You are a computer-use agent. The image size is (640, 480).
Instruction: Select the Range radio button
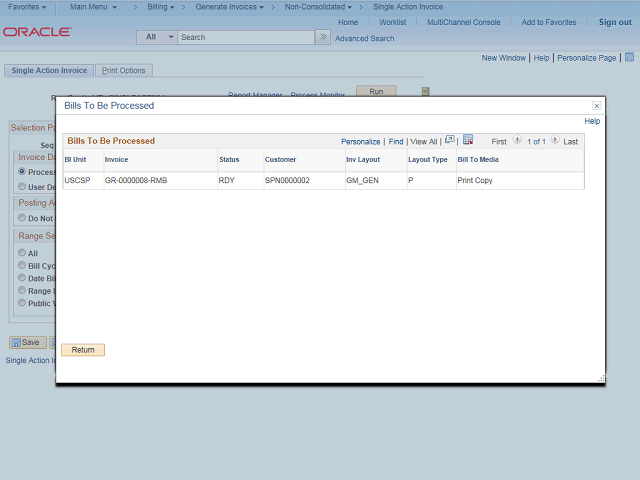[x=22, y=290]
